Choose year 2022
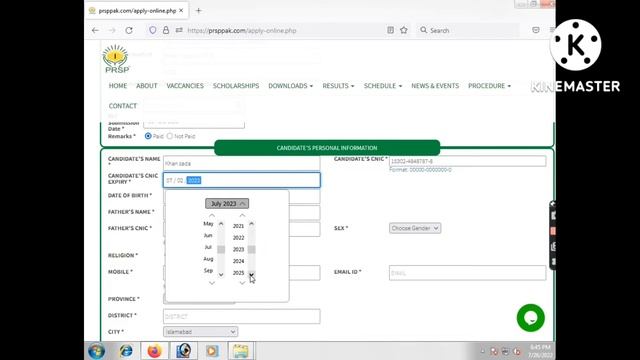The height and width of the screenshot is (360, 640). click(x=238, y=238)
